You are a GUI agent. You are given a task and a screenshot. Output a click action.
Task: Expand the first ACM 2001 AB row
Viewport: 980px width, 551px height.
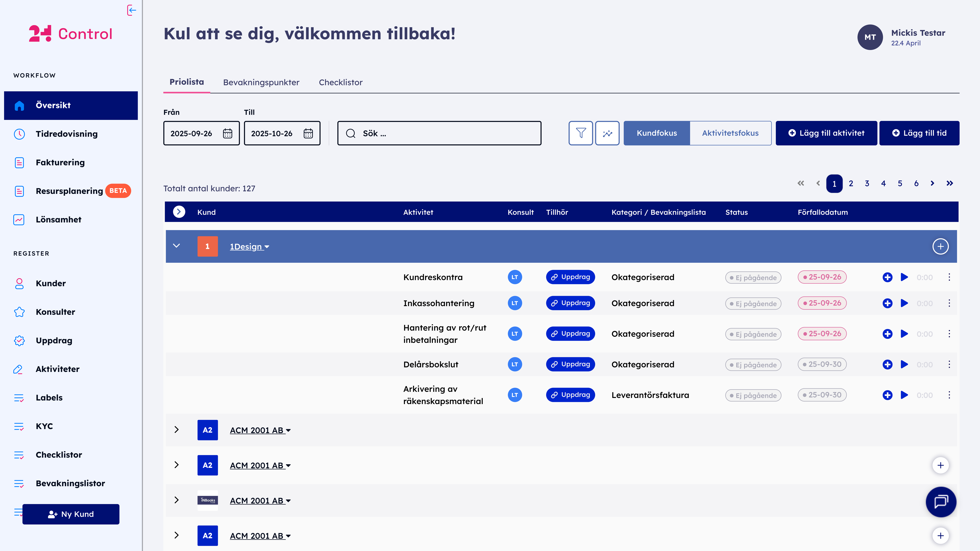point(177,430)
